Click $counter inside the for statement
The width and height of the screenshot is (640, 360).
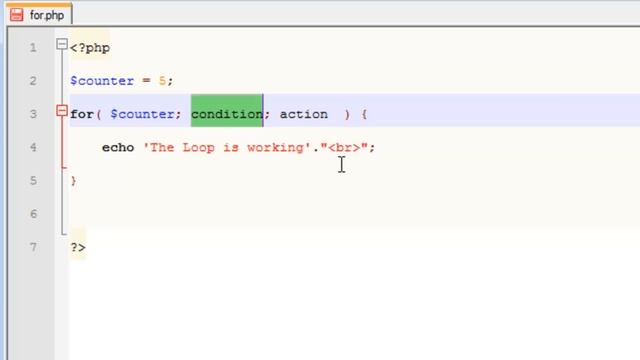click(x=142, y=114)
